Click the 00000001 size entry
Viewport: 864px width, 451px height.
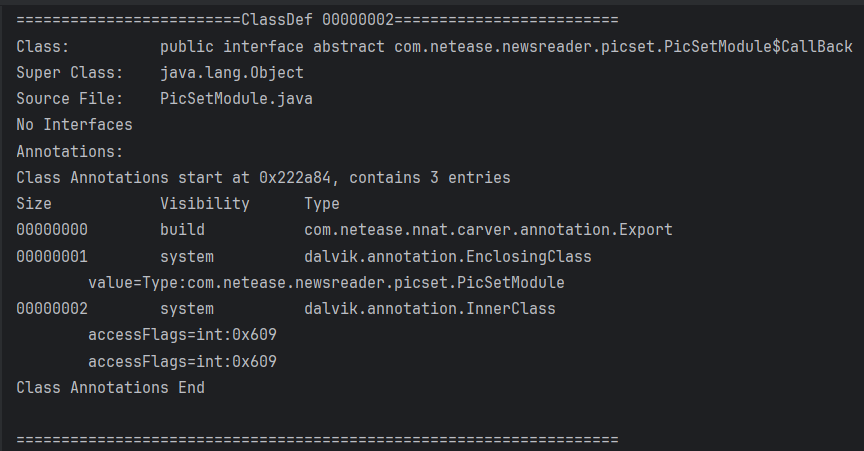coord(52,256)
